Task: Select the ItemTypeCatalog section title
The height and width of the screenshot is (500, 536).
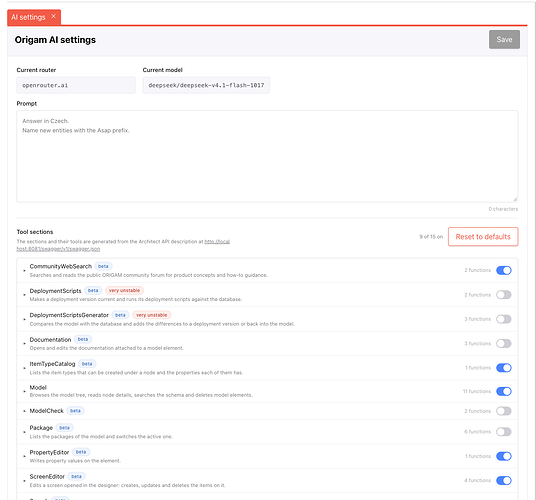Action: 52,364
